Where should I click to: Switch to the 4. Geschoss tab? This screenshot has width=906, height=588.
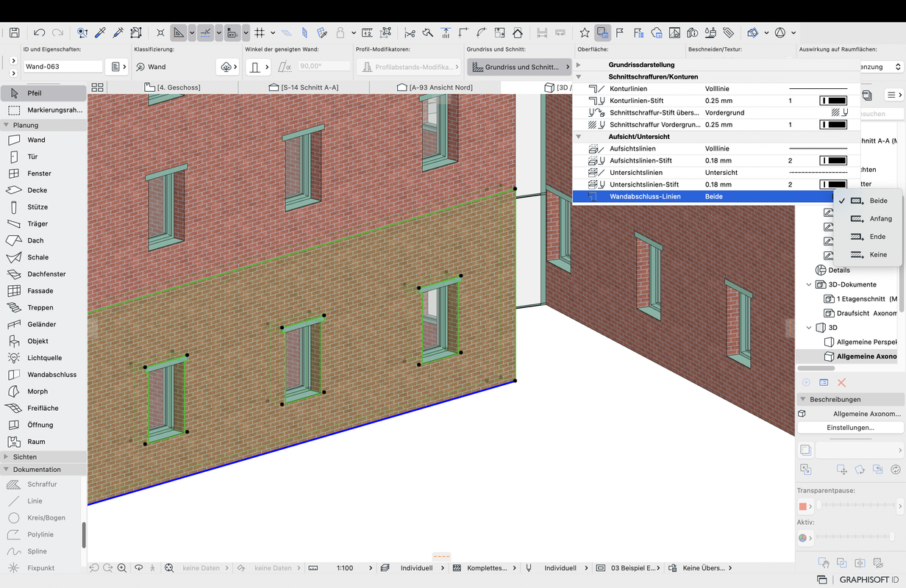pos(172,87)
